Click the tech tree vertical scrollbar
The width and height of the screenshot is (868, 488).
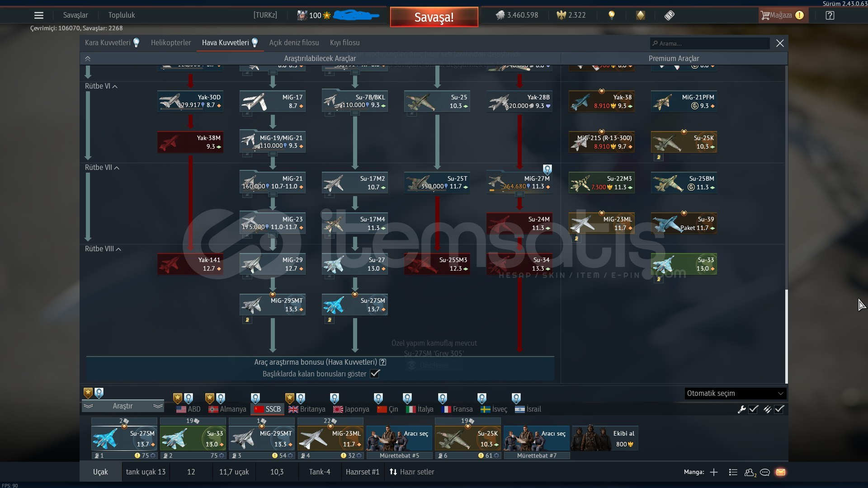[787, 336]
